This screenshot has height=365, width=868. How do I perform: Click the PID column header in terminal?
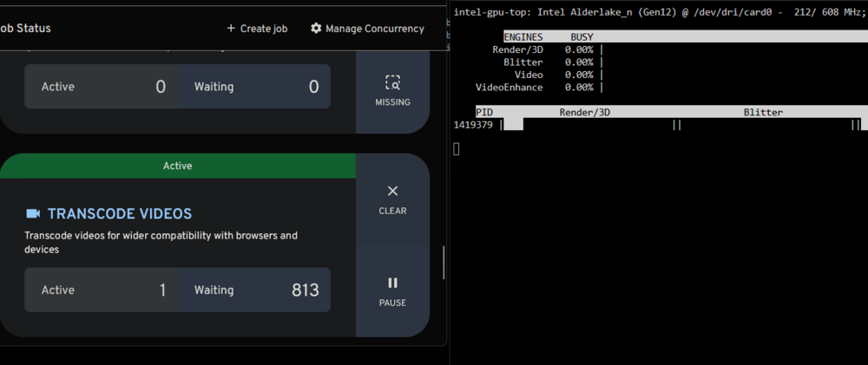(x=484, y=112)
